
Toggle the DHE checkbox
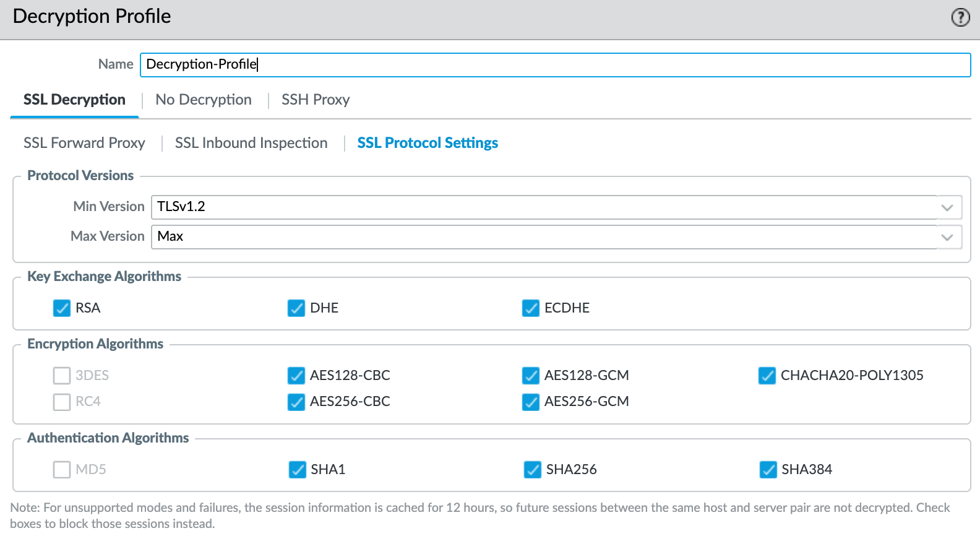(x=296, y=308)
